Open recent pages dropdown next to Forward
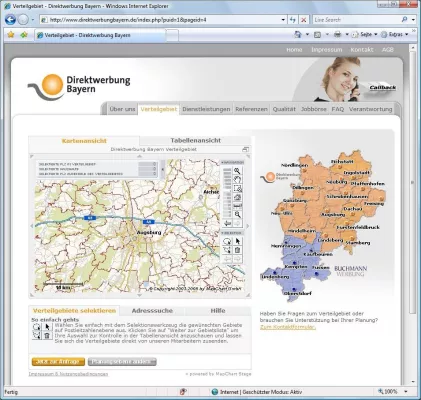 pyautogui.click(x=32, y=20)
